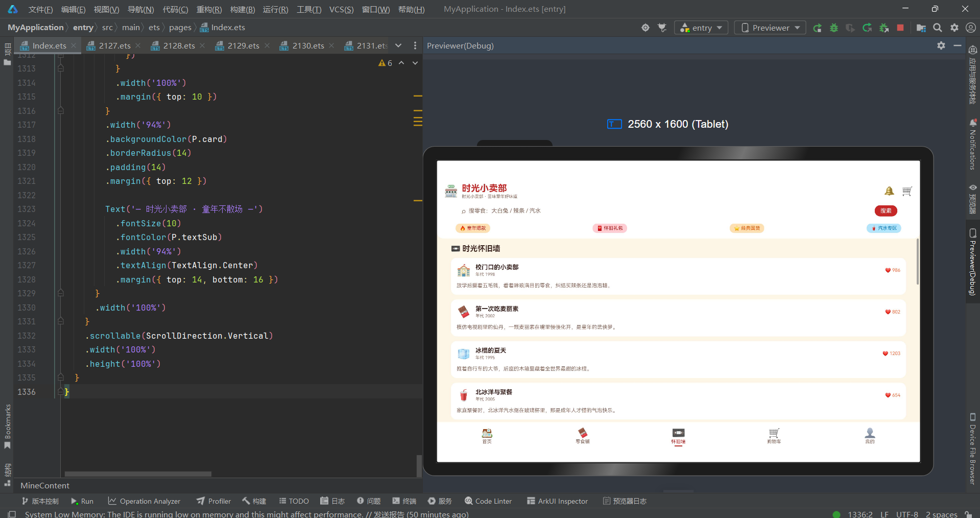The width and height of the screenshot is (980, 518).
Task: Click the Debug bug icon in toolbar
Action: 834,28
